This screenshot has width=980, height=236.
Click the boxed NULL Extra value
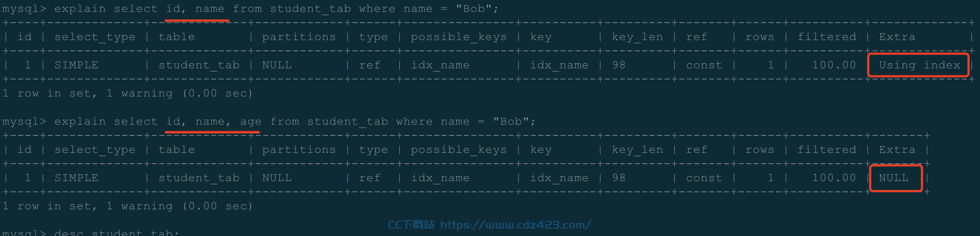(x=893, y=178)
